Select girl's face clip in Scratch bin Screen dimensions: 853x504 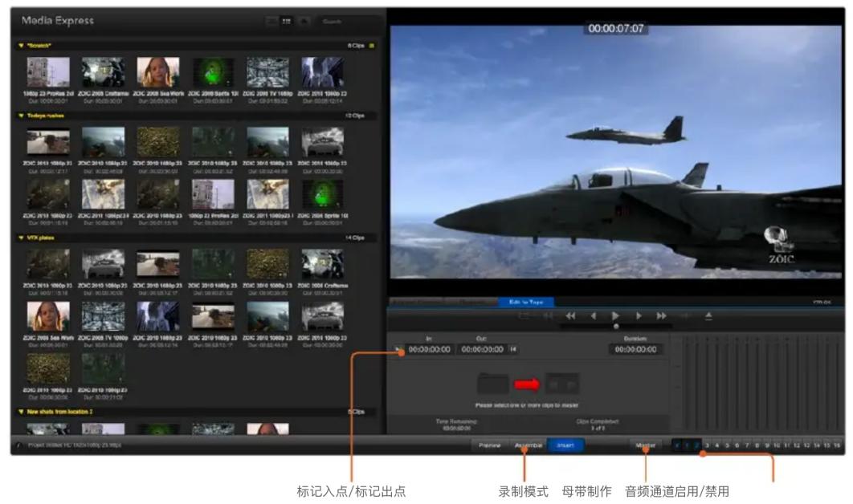tap(157, 71)
